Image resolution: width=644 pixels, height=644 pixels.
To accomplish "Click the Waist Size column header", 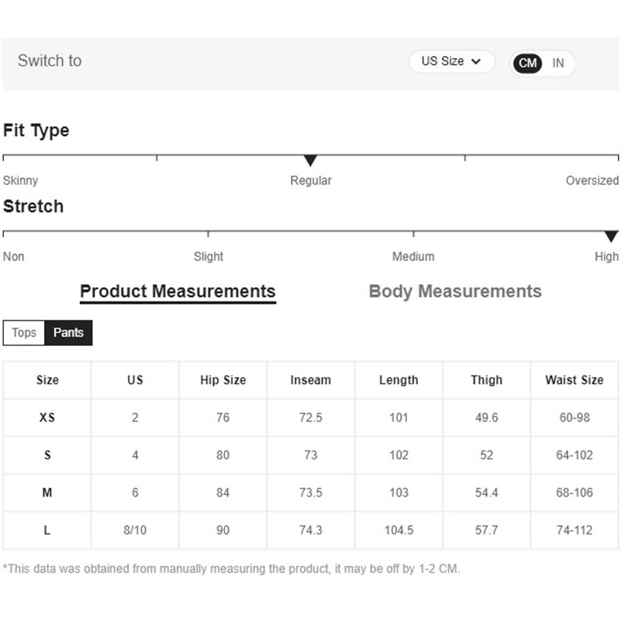I will click(574, 380).
